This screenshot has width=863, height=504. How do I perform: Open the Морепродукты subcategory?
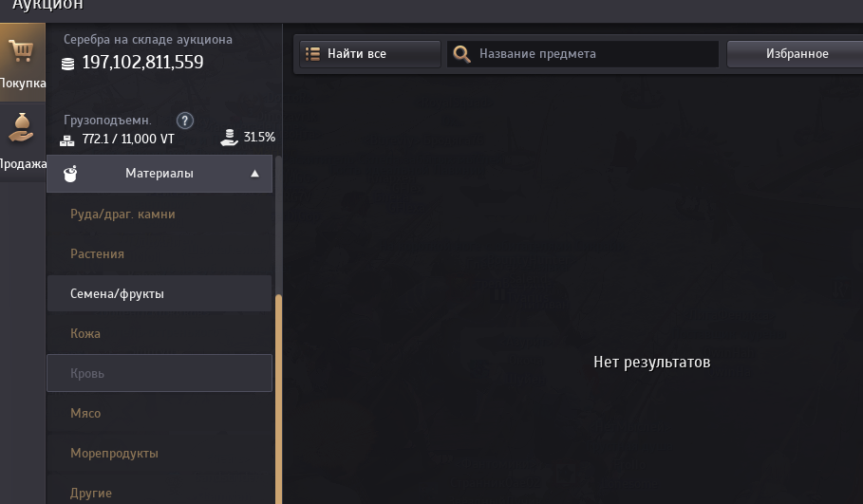tap(114, 454)
